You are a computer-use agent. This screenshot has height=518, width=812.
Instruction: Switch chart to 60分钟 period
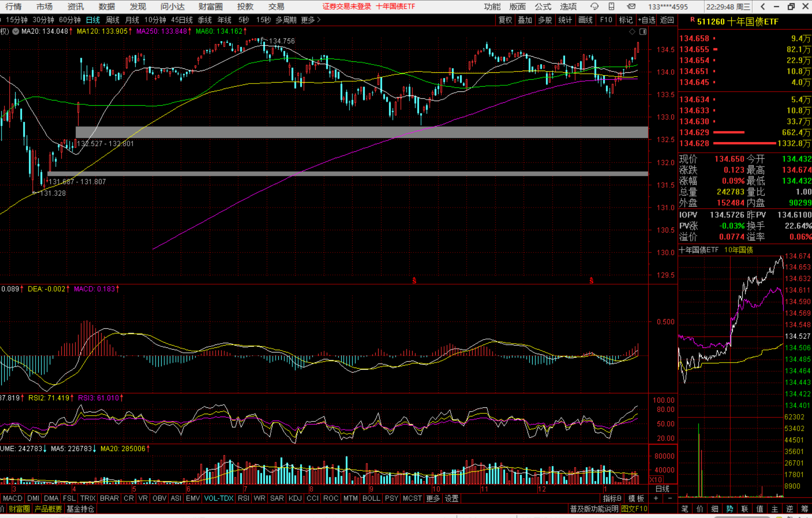tap(70, 20)
